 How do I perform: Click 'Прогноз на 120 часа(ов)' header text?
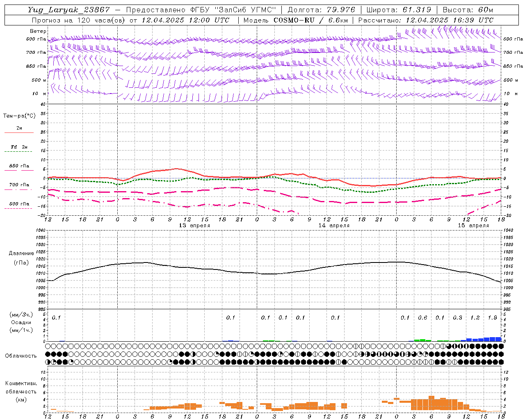click(79, 20)
